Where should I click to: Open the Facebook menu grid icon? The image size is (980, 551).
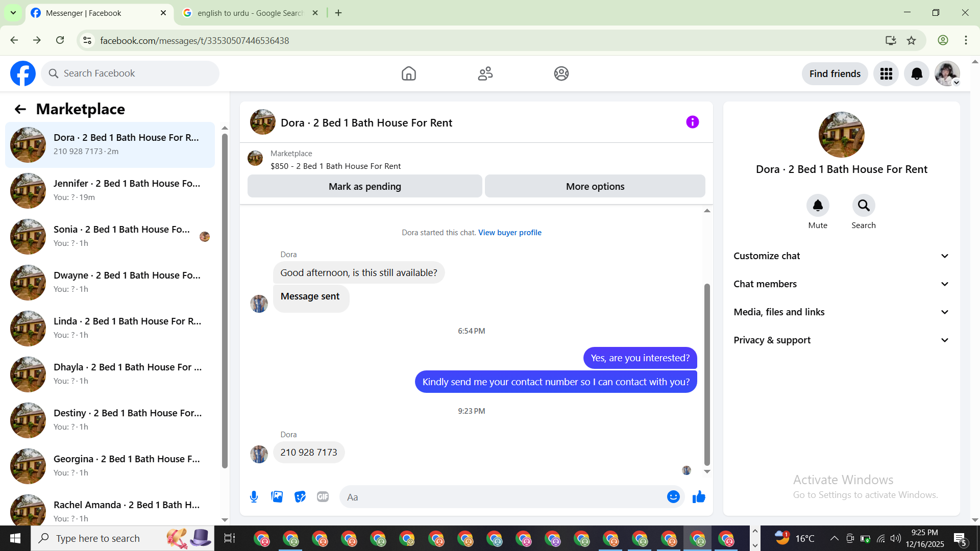click(x=886, y=73)
